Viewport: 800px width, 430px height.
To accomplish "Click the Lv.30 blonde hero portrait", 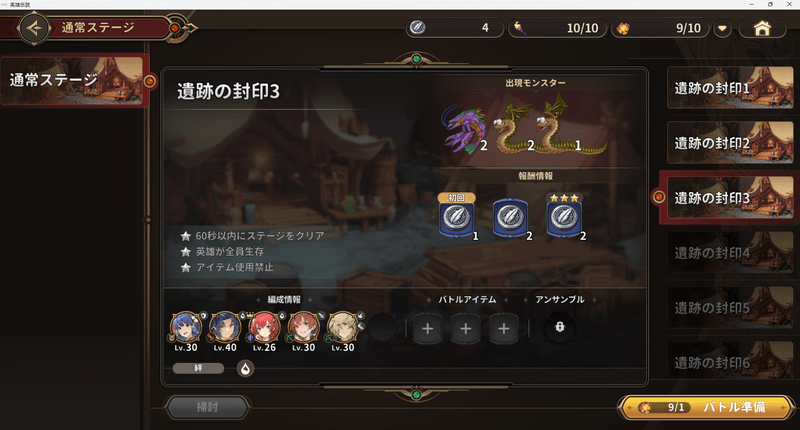I will click(343, 327).
